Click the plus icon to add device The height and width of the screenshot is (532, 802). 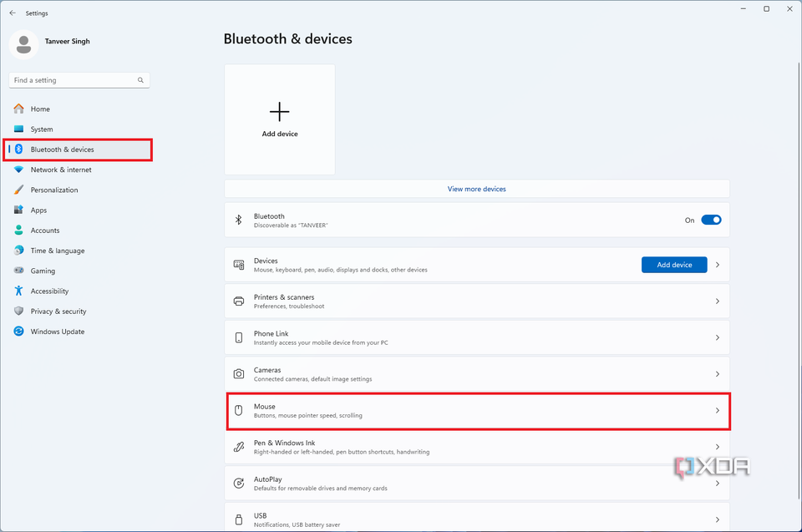[279, 112]
